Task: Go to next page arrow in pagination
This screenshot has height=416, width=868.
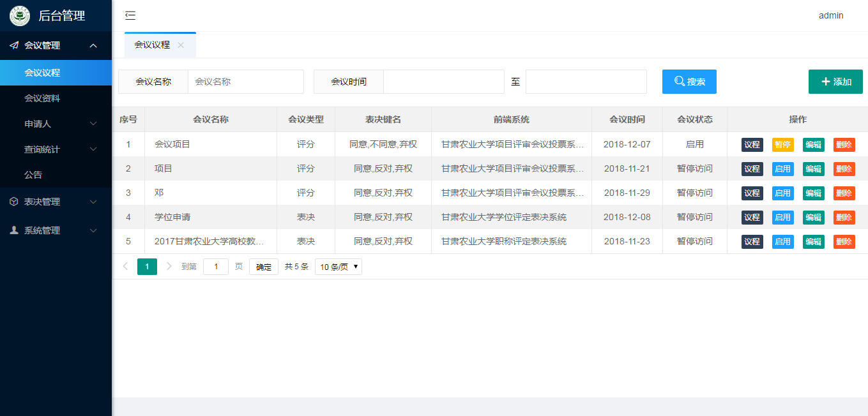Action: 169,267
